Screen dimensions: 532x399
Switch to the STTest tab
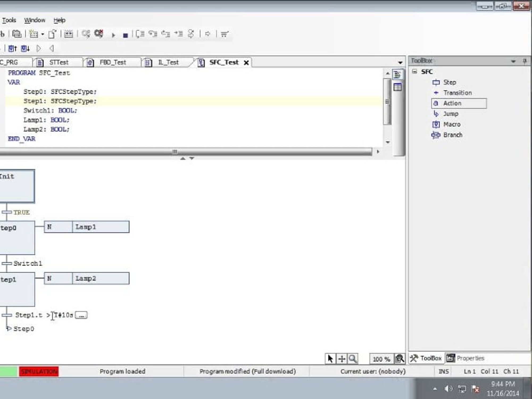pyautogui.click(x=59, y=62)
